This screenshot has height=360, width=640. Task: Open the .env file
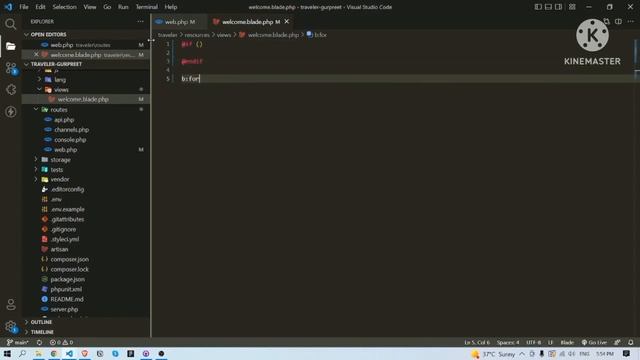pyautogui.click(x=56, y=199)
